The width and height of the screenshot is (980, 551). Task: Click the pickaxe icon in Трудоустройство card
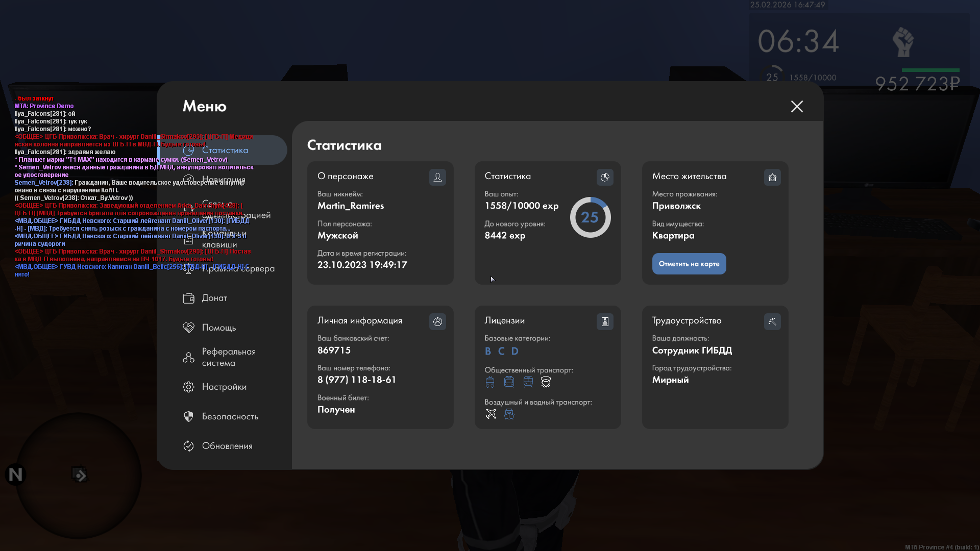[x=772, y=321]
